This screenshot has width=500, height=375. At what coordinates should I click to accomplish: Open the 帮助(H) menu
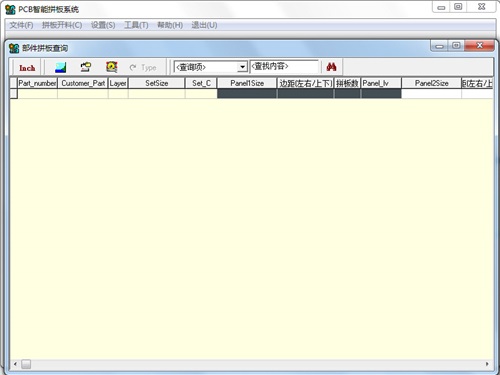170,25
